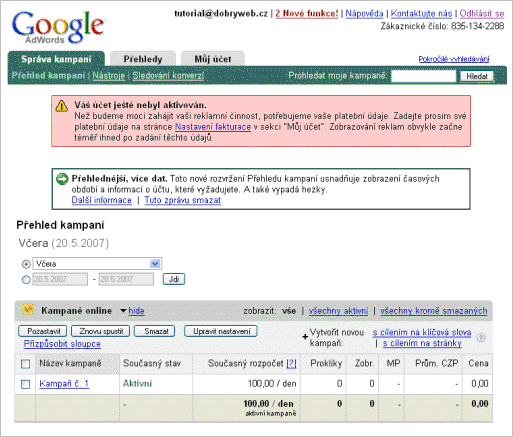513x437 pixels.
Task: Open the Další informace link
Action: [x=102, y=200]
